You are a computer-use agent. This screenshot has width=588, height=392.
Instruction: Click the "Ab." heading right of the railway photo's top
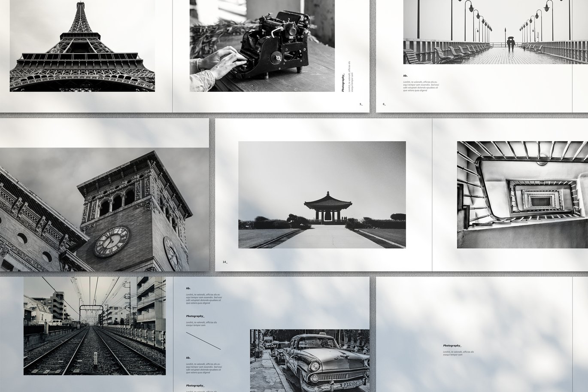click(188, 288)
